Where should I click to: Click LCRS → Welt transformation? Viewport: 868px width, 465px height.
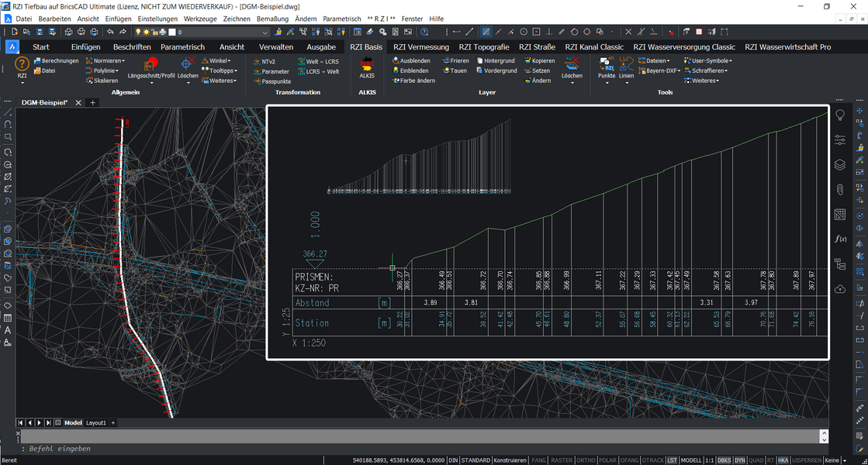(318, 71)
